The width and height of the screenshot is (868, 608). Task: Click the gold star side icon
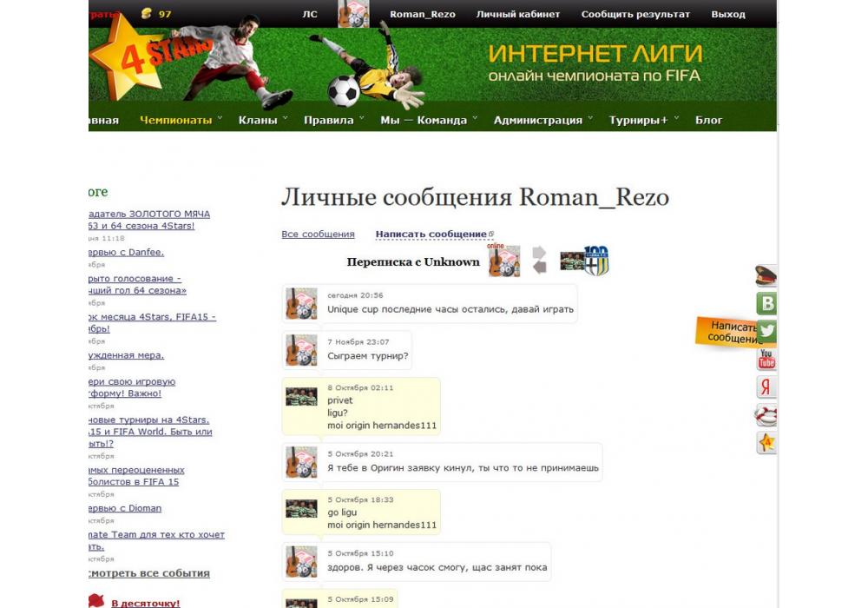pos(766,442)
